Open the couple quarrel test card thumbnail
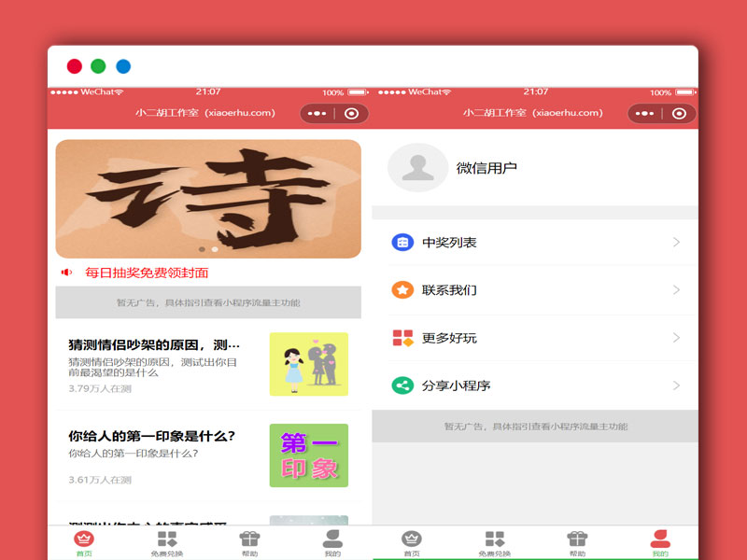 309,365
